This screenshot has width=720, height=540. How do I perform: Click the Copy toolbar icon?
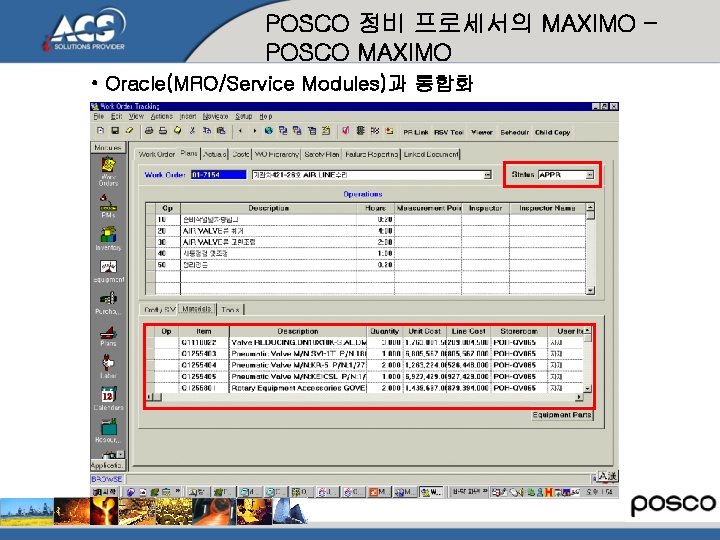(207, 131)
